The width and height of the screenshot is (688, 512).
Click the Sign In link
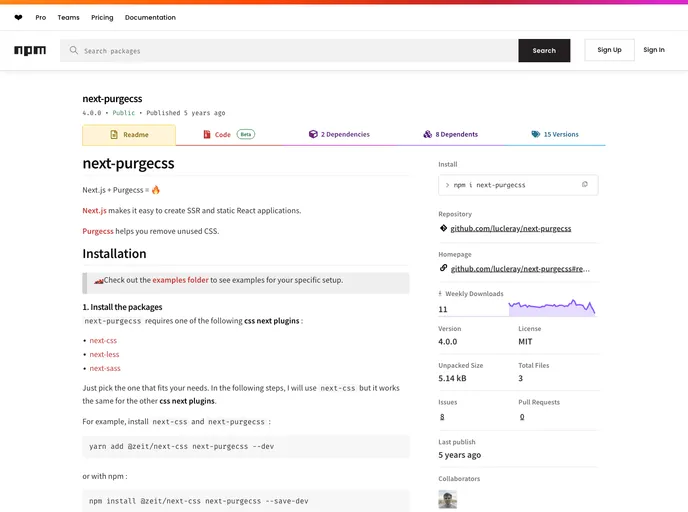click(x=654, y=50)
